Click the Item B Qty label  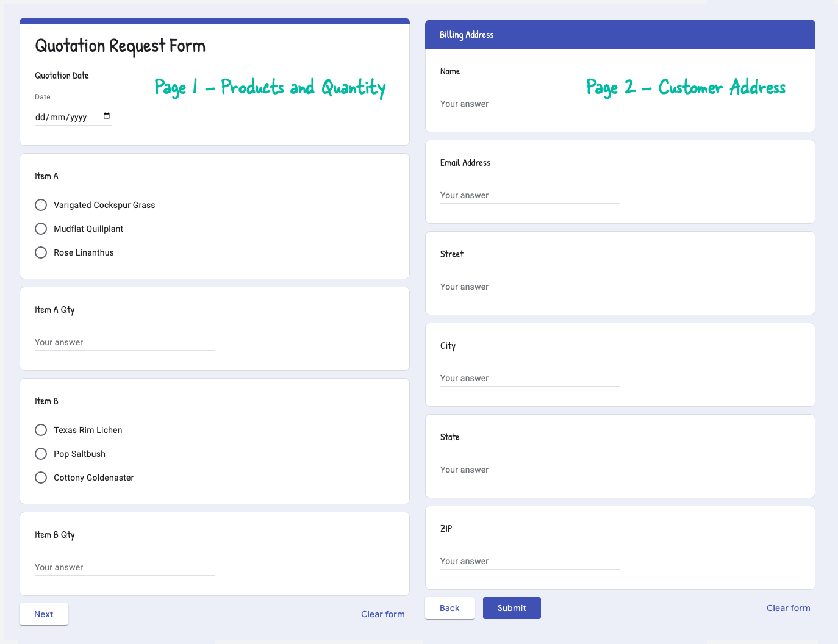click(x=55, y=535)
